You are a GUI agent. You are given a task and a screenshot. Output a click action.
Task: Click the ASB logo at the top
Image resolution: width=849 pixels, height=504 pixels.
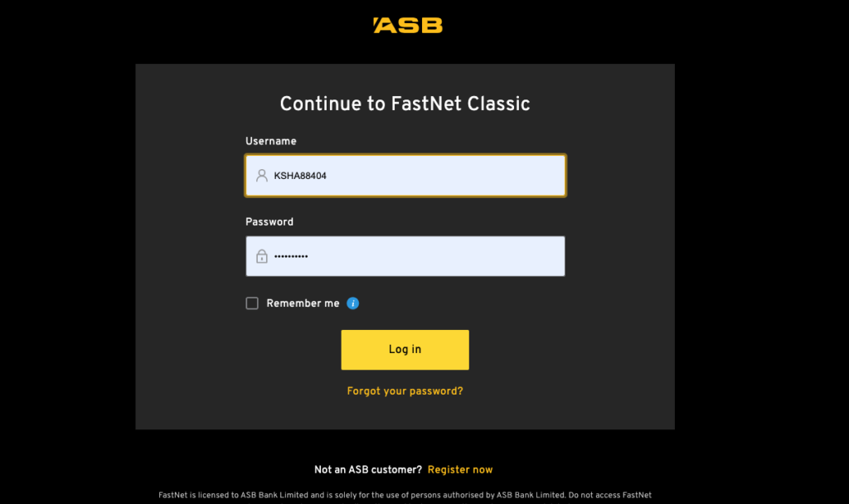click(407, 26)
